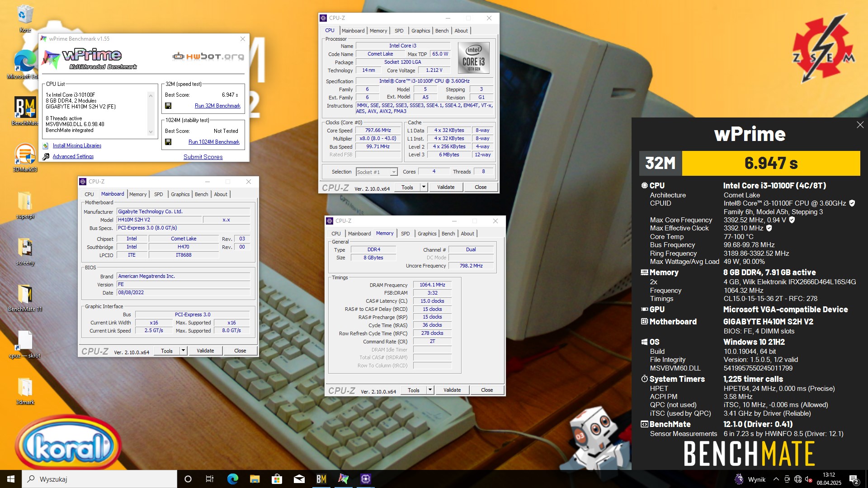Click the DRAM Frequency value 1064.1 MHz
The width and height of the screenshot is (868, 488).
coord(432,285)
